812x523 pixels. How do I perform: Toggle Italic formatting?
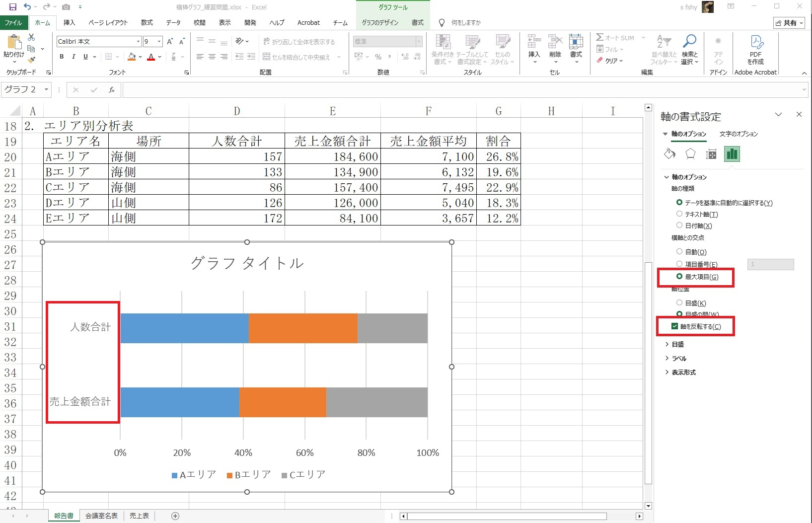[x=74, y=57]
